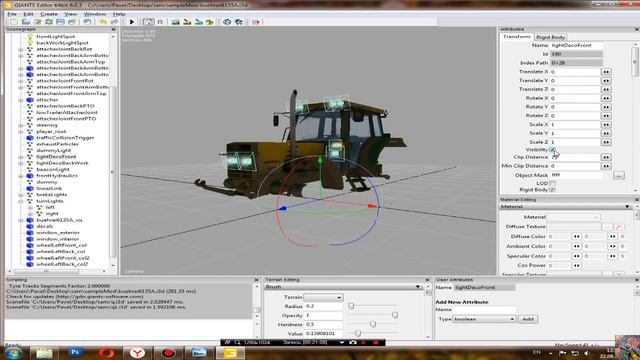The image size is (640, 360).
Task: Click the yellow Undo arrow icon
Action: (x=102, y=22)
